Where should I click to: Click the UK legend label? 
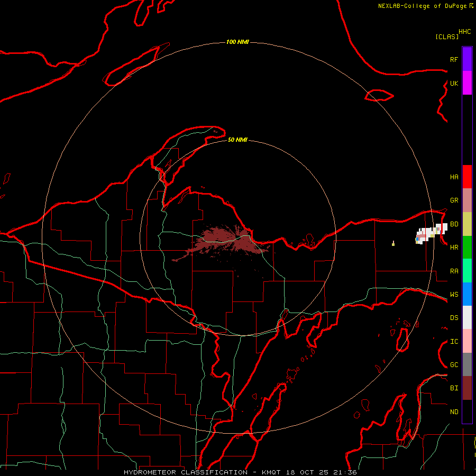click(454, 83)
